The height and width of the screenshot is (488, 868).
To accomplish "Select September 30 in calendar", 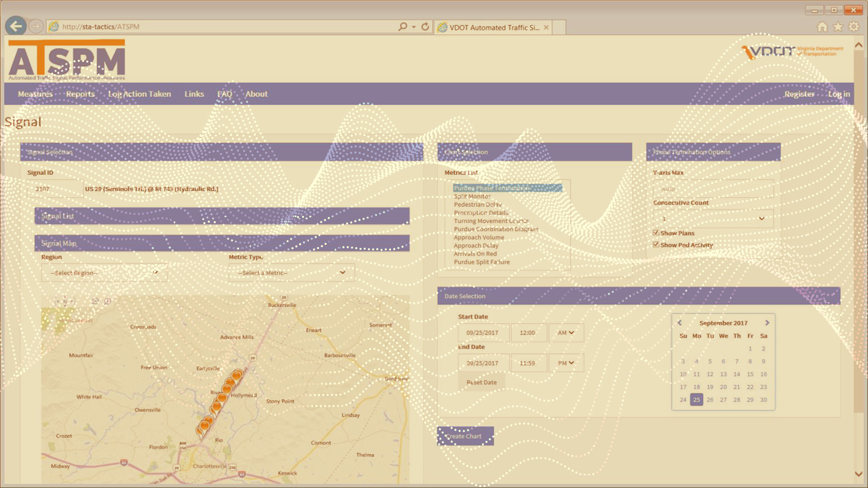I will point(764,399).
